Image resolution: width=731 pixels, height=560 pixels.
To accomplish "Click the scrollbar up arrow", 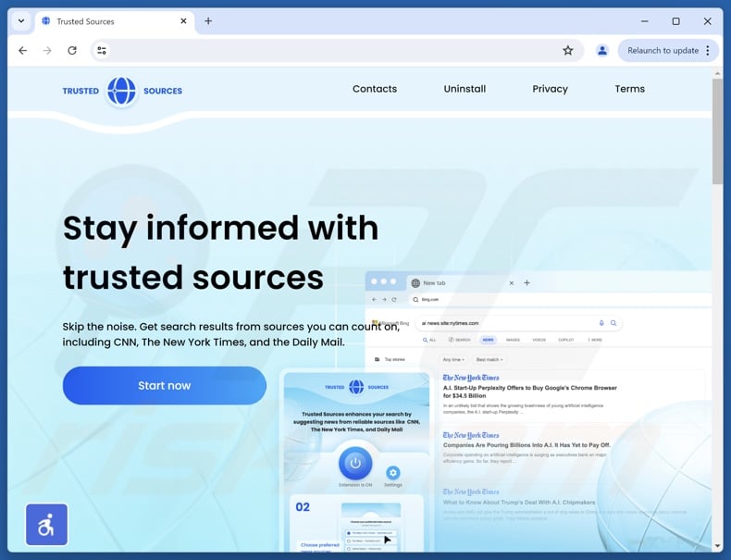I will 717,73.
